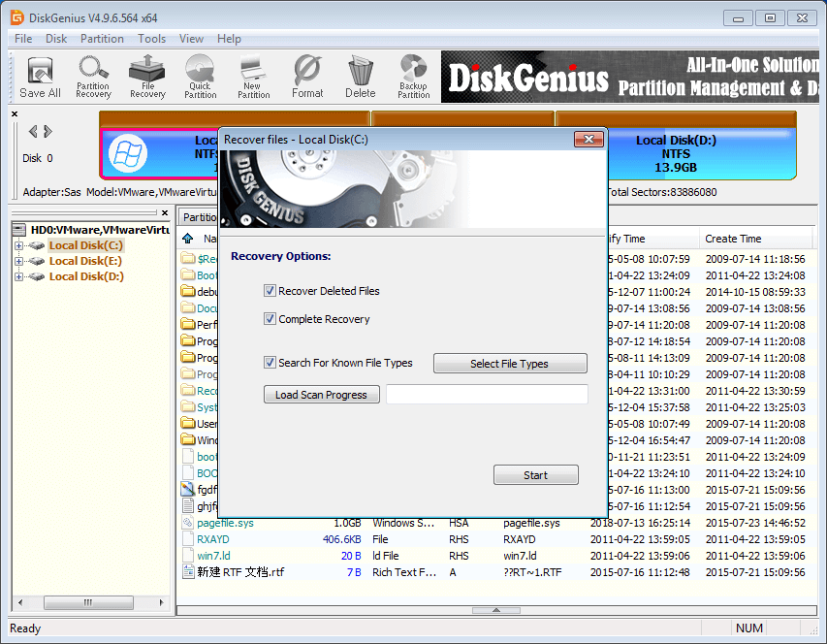The width and height of the screenshot is (827, 644).
Task: Click the 406.6KB size cell
Action: click(x=342, y=539)
